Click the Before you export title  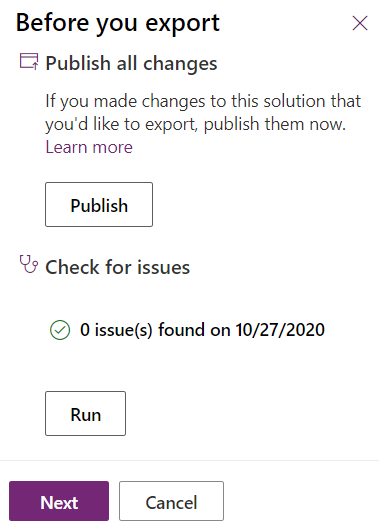coord(118,24)
